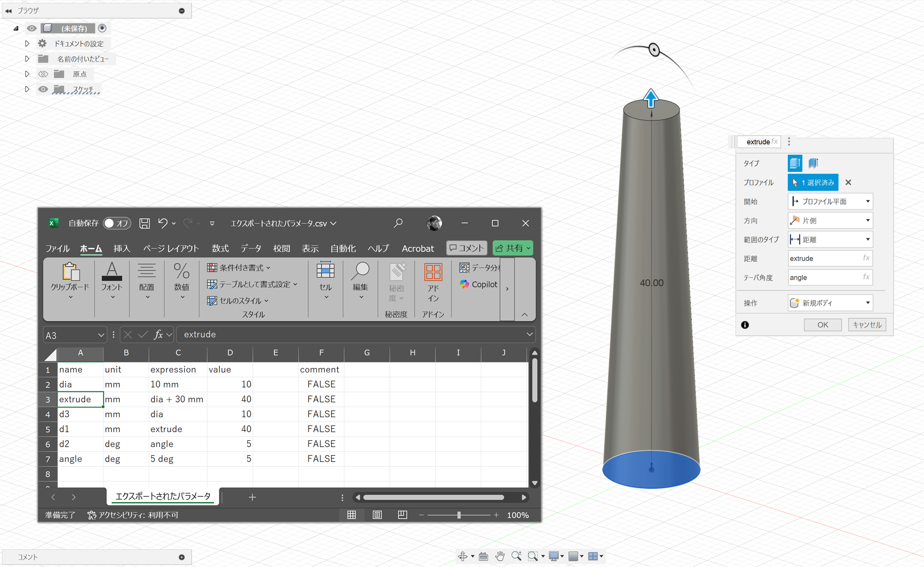Show the 原点 folder visibility eye
Screen dimensions: 924x567
tap(43, 74)
